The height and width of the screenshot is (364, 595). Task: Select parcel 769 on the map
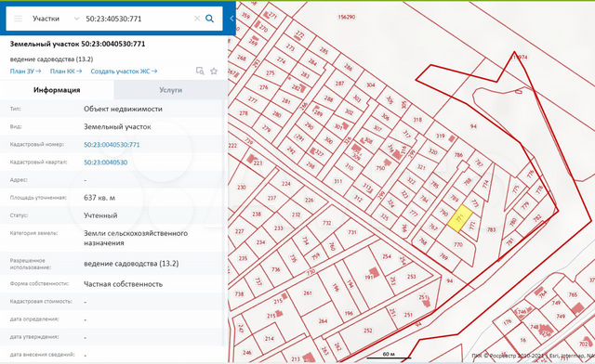(x=443, y=256)
